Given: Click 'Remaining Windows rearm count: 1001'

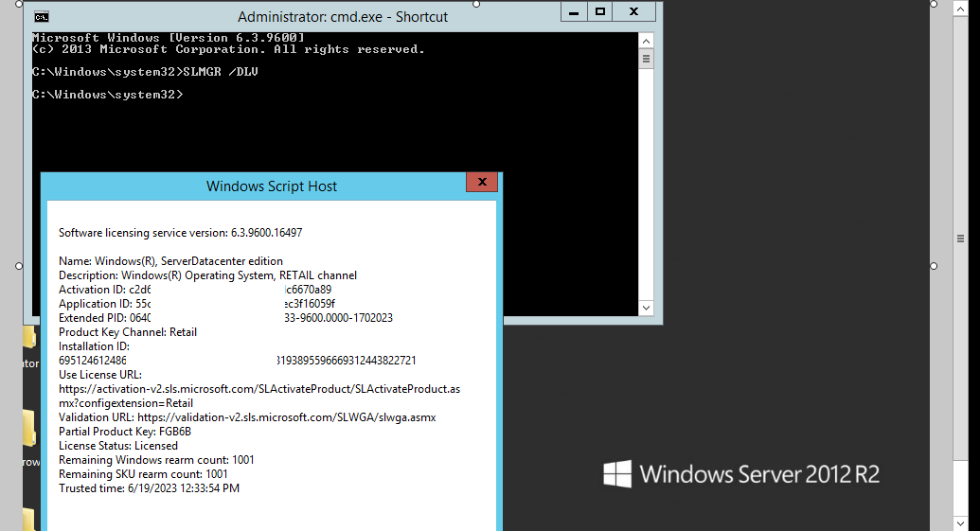Looking at the screenshot, I should tap(156, 460).
